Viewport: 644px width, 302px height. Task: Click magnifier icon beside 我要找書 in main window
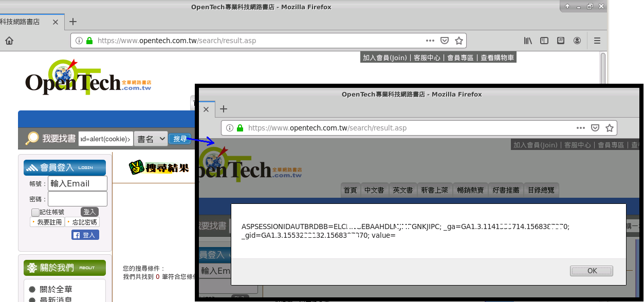pyautogui.click(x=32, y=139)
